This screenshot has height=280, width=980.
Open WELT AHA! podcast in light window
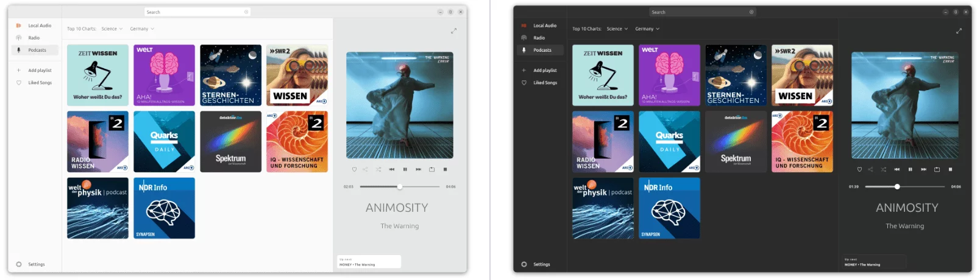tap(165, 75)
